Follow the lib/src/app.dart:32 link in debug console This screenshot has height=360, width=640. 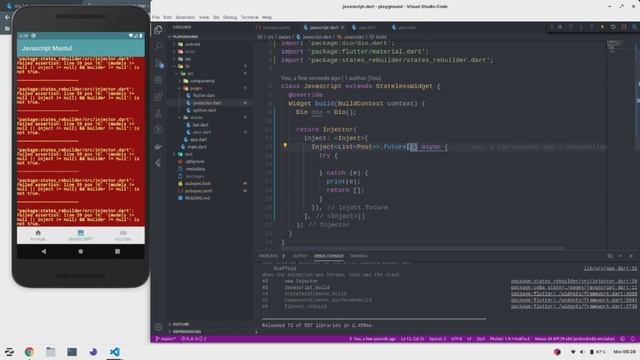pos(610,268)
